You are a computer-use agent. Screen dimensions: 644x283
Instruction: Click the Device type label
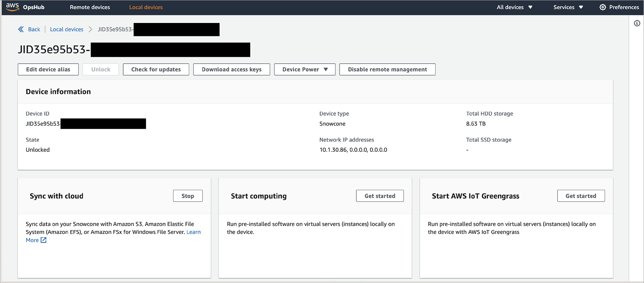click(x=334, y=113)
